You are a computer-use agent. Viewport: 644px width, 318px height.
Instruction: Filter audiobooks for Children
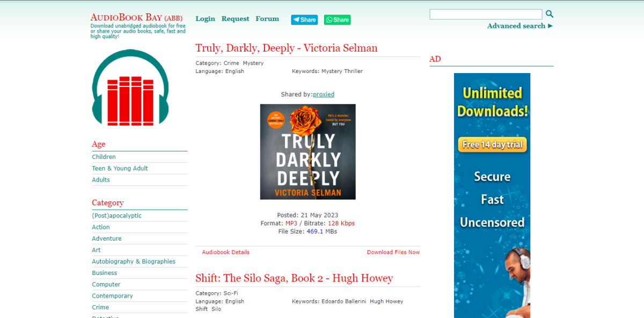coord(104,156)
